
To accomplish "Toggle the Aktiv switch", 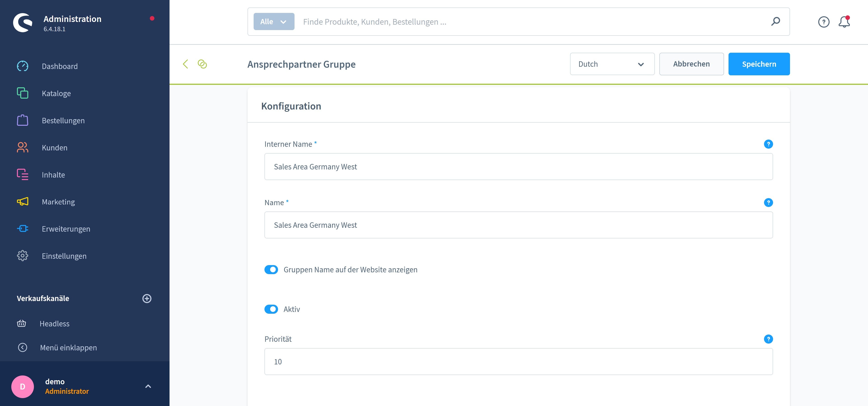I will (x=271, y=309).
